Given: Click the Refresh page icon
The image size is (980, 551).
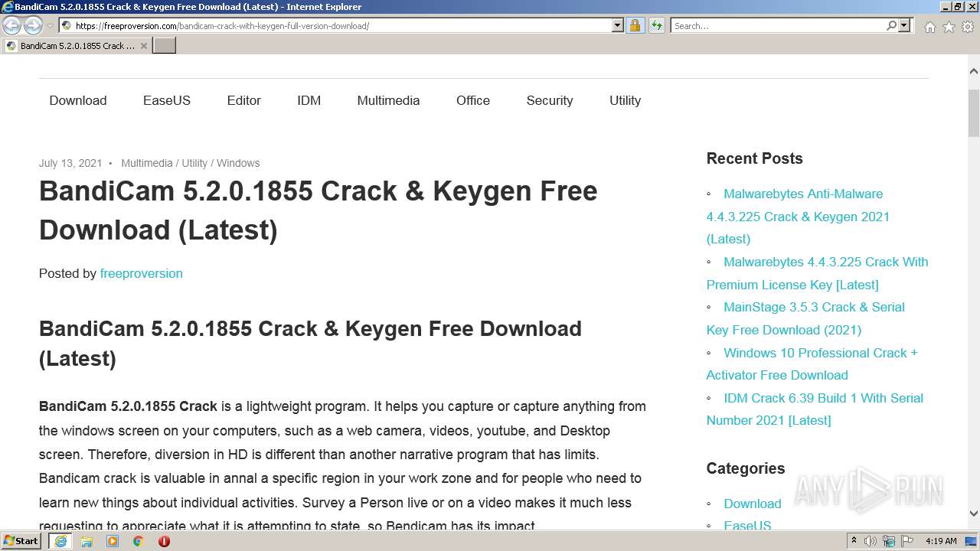Looking at the screenshot, I should point(656,26).
